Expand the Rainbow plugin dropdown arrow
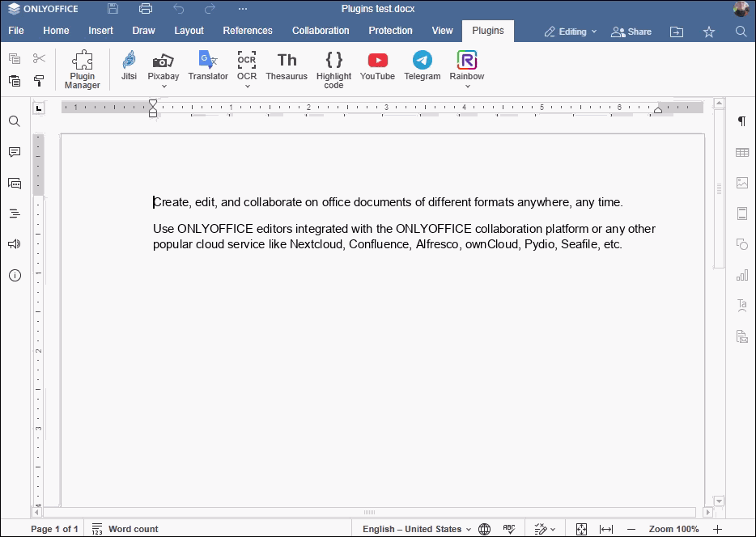The width and height of the screenshot is (756, 537). pos(467,87)
